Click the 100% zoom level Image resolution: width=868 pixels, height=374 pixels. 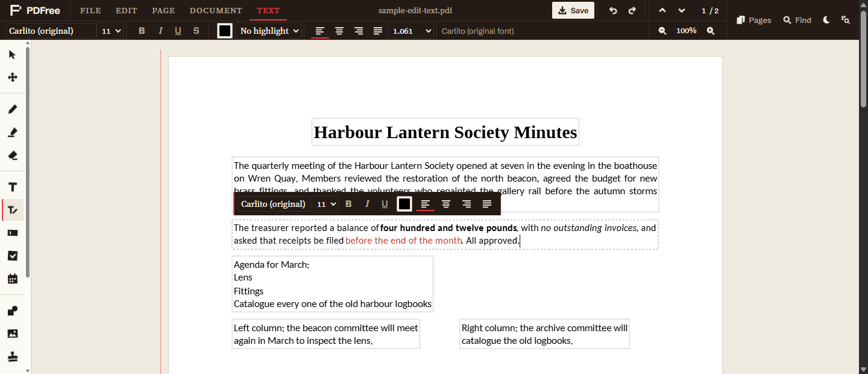687,31
